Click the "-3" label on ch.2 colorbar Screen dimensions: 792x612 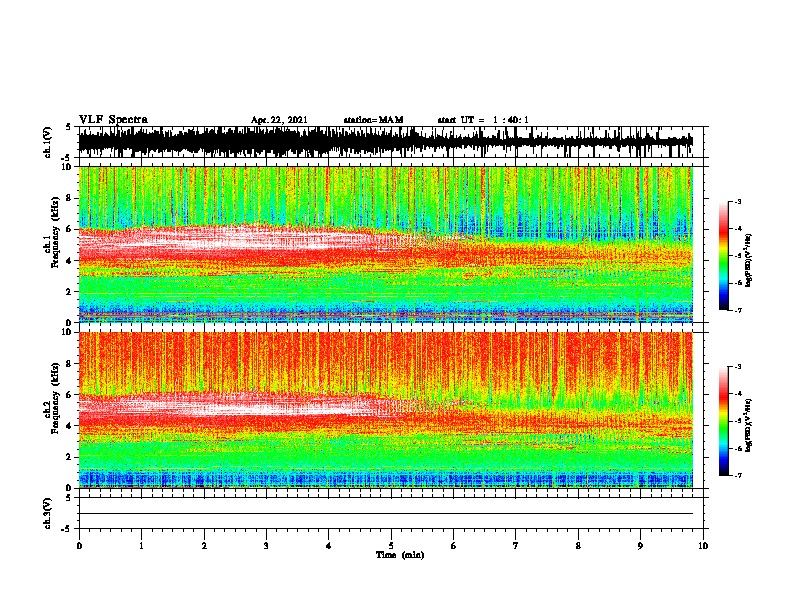[x=738, y=367]
